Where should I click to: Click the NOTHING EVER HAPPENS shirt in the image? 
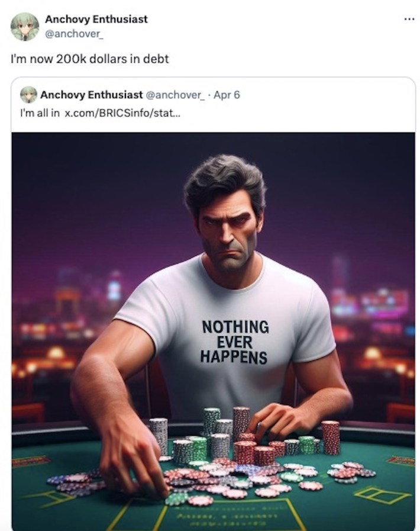tap(235, 340)
